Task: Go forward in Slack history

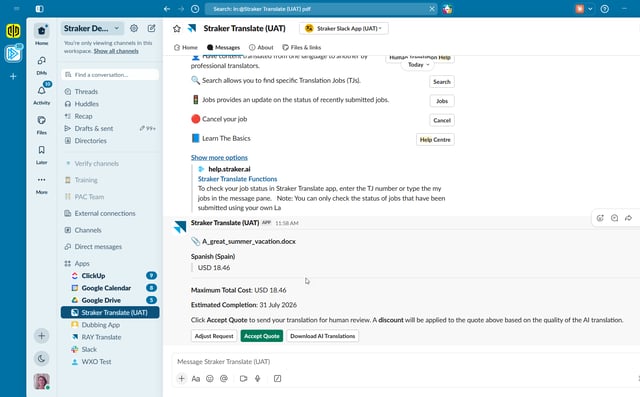Action: (181, 9)
